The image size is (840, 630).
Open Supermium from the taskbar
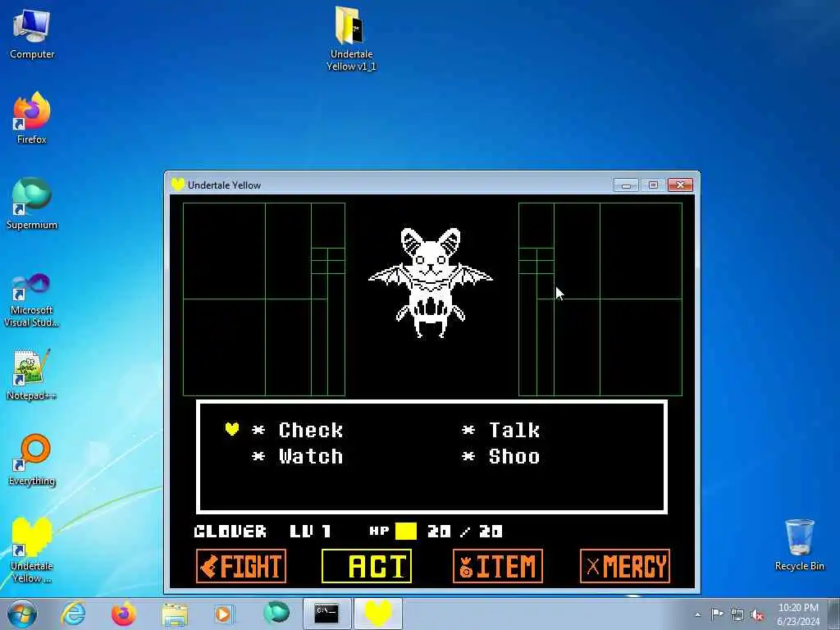276,613
